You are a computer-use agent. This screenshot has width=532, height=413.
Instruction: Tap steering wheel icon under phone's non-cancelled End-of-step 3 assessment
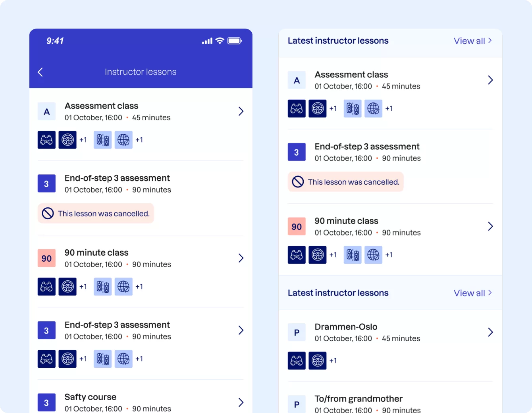coord(67,359)
